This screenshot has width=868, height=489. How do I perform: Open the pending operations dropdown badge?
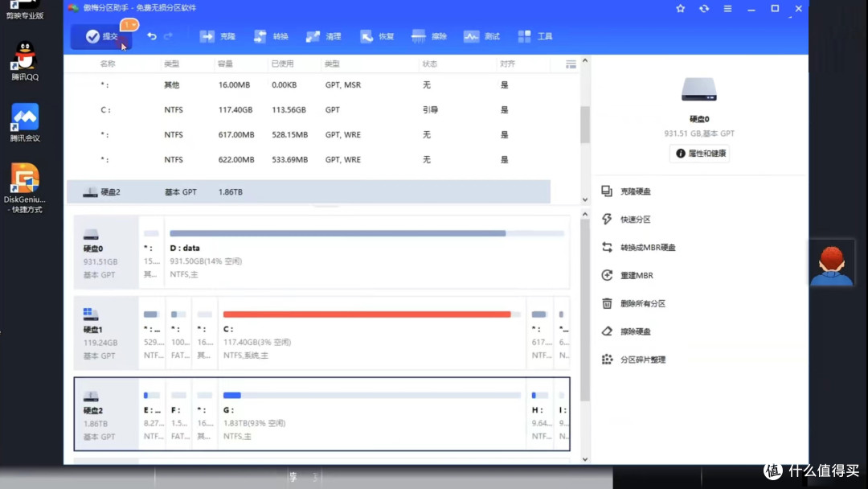click(x=129, y=25)
